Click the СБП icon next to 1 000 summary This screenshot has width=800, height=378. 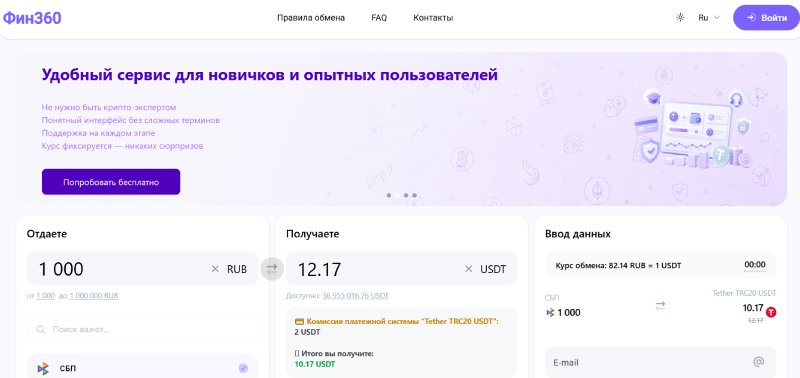pos(550,313)
